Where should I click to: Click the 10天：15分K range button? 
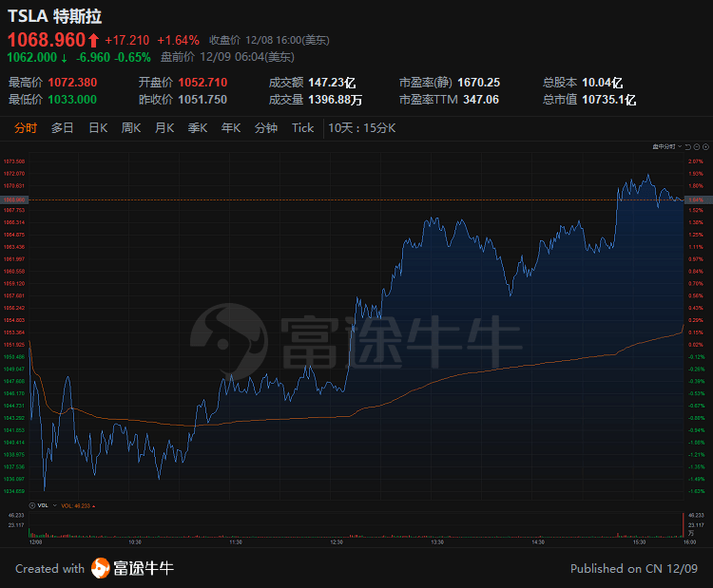pos(362,128)
